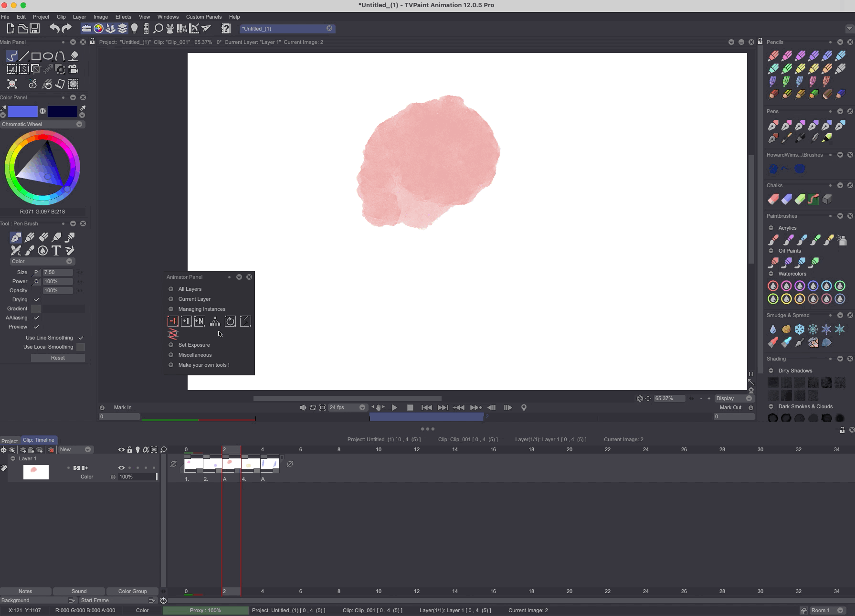
Task: Select the snowflake Smudge & Spread brush
Action: (801, 329)
